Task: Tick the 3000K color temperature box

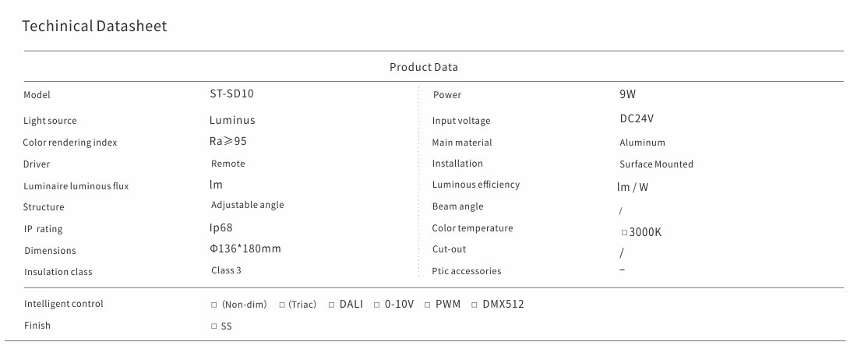Action: [624, 232]
